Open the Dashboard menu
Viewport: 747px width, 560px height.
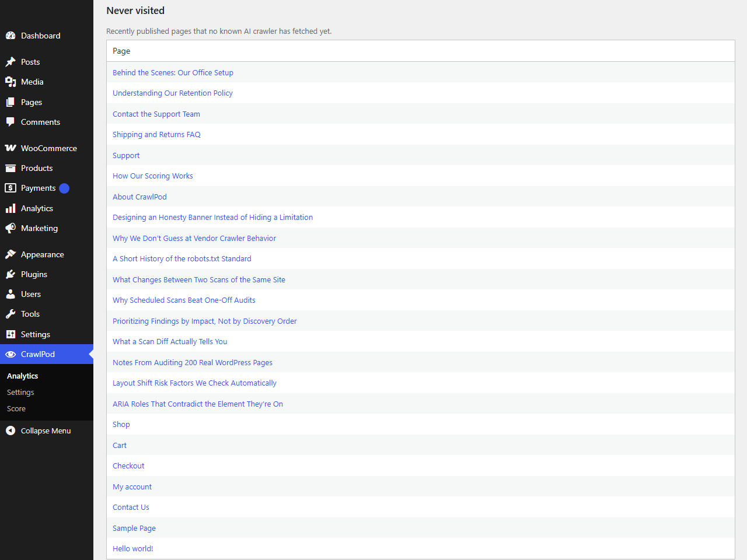coord(47,36)
